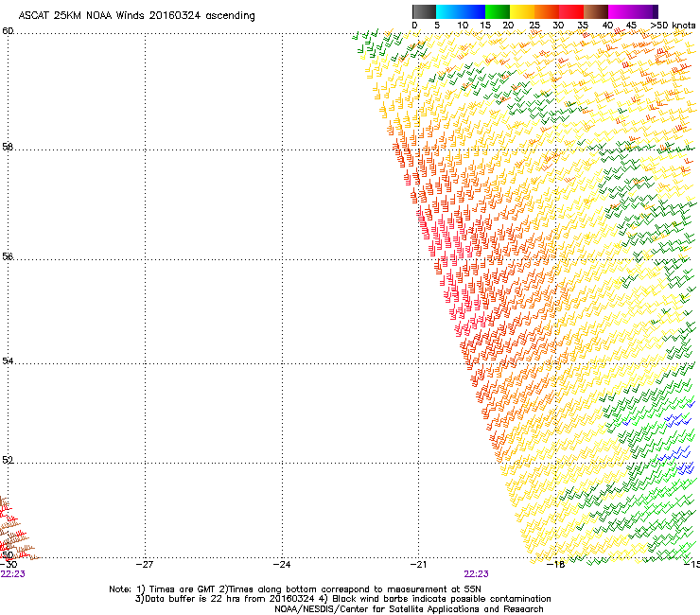Click the legend label '25' knots

pos(534,26)
